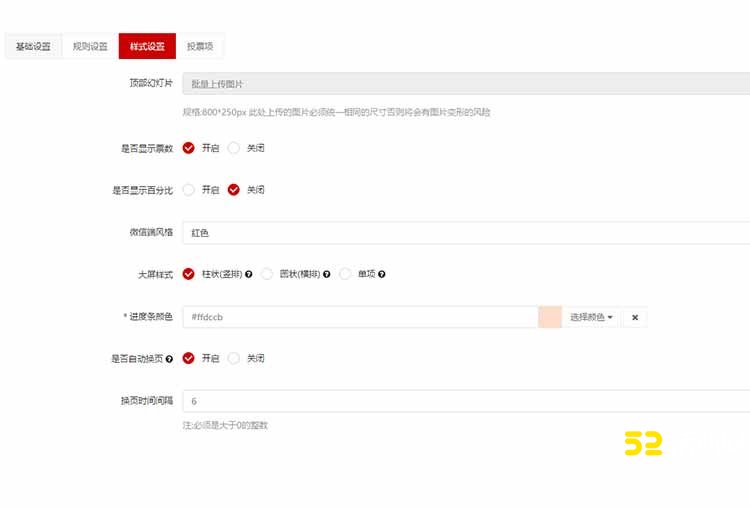Switch to the 基础设置 tab
The height and width of the screenshot is (508, 750).
coord(33,46)
